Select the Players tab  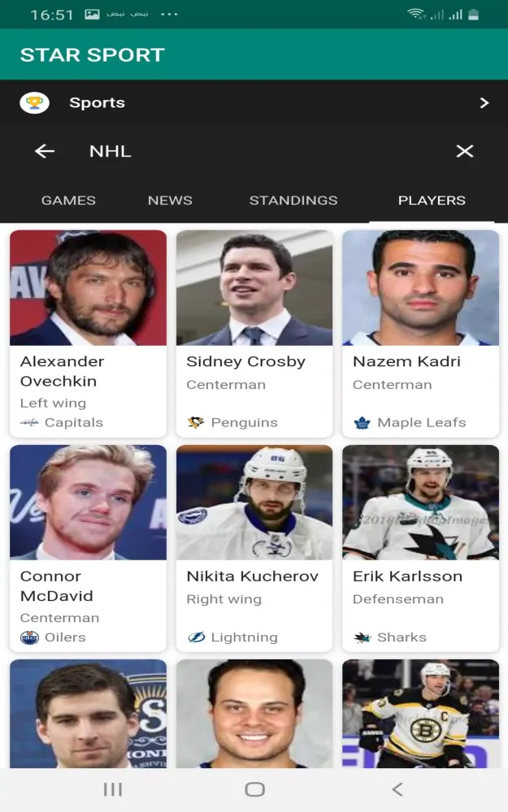click(x=432, y=201)
